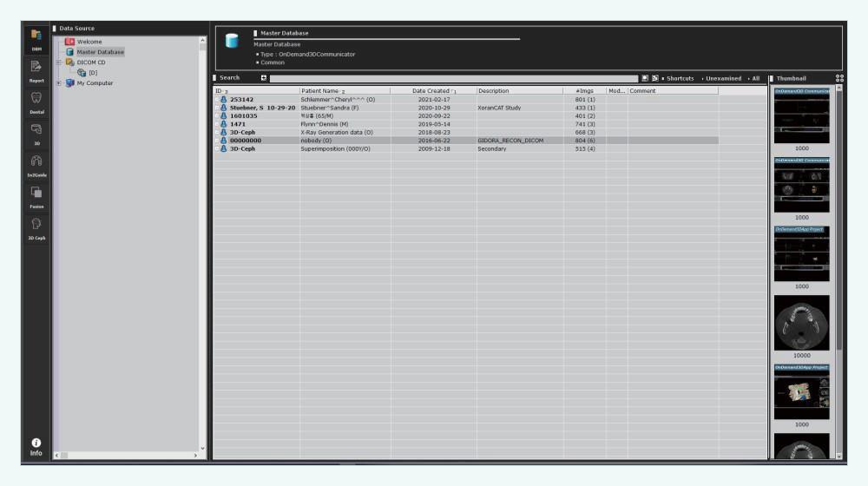Click Data Source horizontal scrollbar right arrow
The height and width of the screenshot is (486, 868).
(195, 455)
